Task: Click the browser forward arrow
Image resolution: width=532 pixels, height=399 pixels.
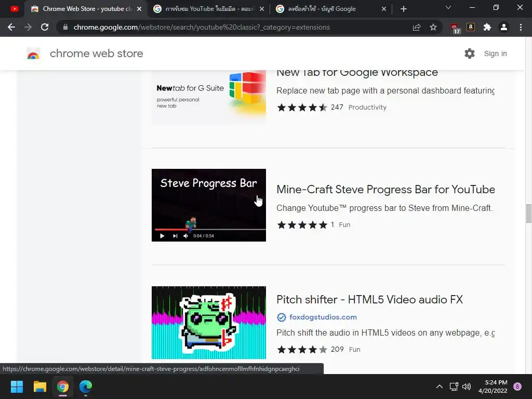Action: (x=28, y=27)
